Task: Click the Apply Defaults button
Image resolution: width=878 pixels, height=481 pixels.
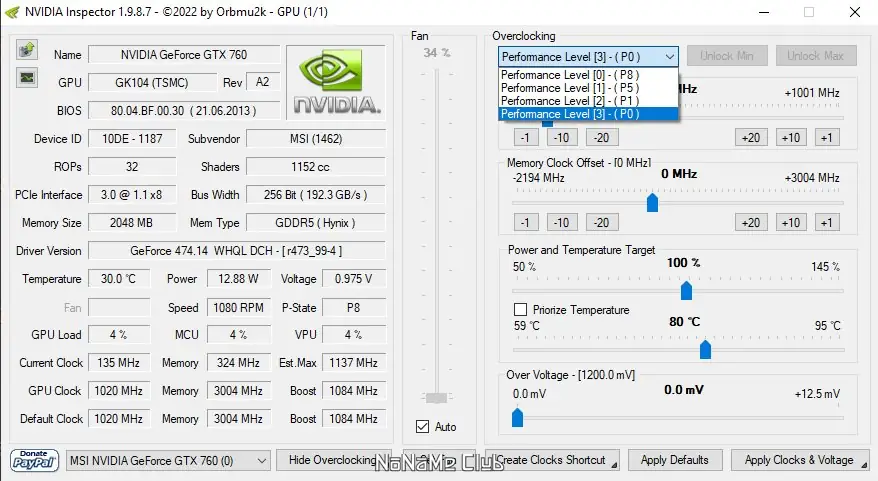Action: 675,460
